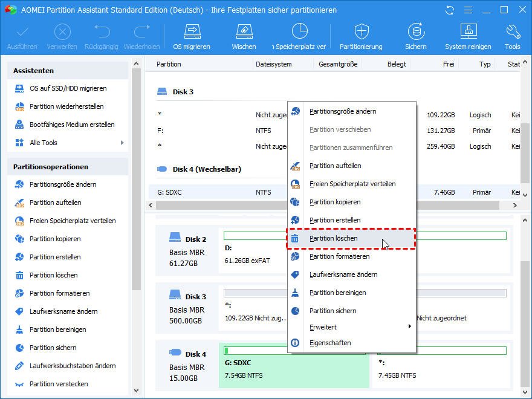Select the Disk 2 Basis MBR 61.27GB block
The width and height of the screenshot is (532, 399).
point(187,251)
